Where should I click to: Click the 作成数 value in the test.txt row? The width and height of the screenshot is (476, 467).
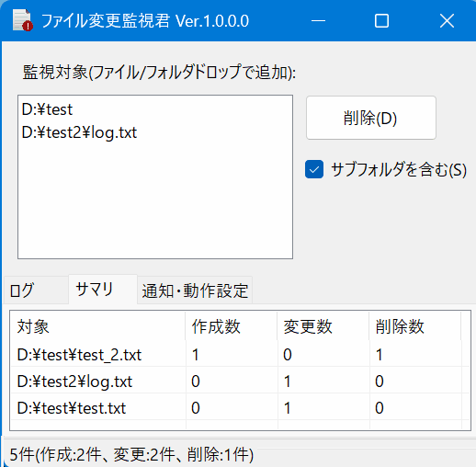pos(196,408)
